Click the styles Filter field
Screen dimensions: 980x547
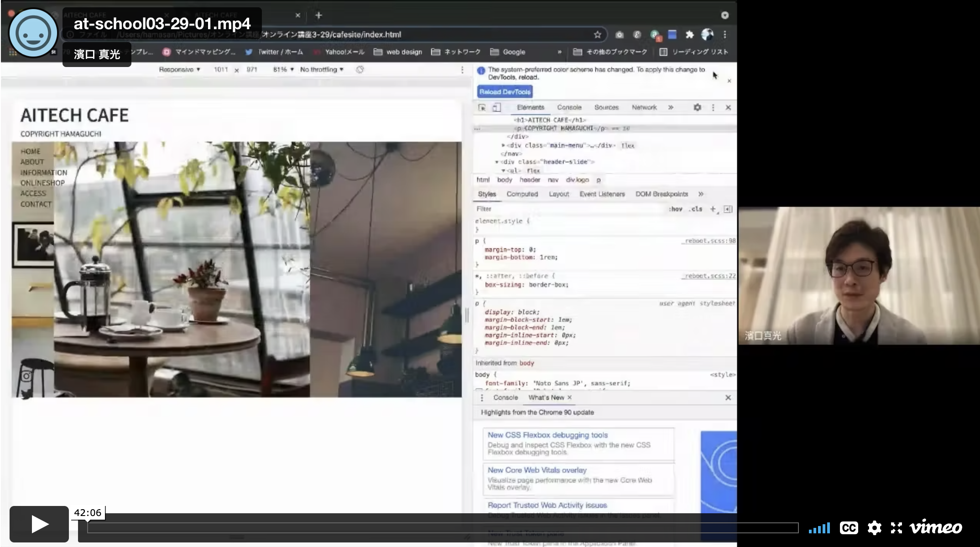click(x=570, y=209)
